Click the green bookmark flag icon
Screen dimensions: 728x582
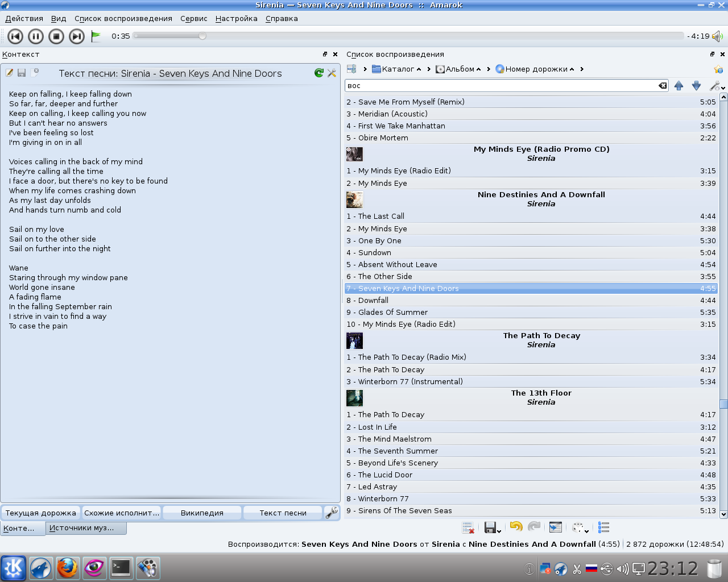96,36
